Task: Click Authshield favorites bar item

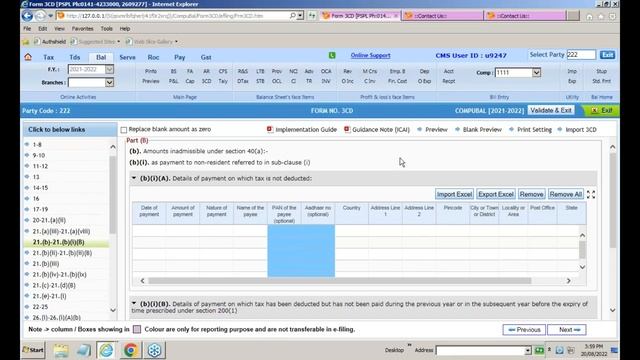Action: tap(50, 42)
